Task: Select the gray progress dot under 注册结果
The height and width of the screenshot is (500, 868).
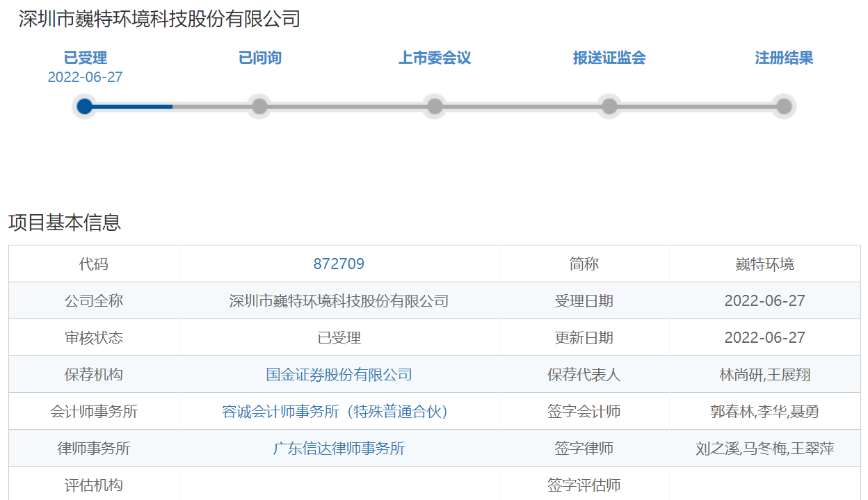Action: pyautogui.click(x=784, y=106)
